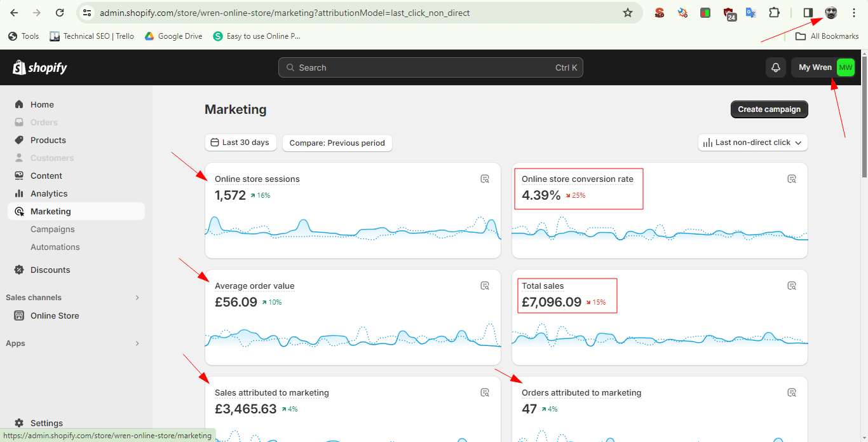868x442 pixels.
Task: Open the Tools bookmark
Action: tap(24, 36)
